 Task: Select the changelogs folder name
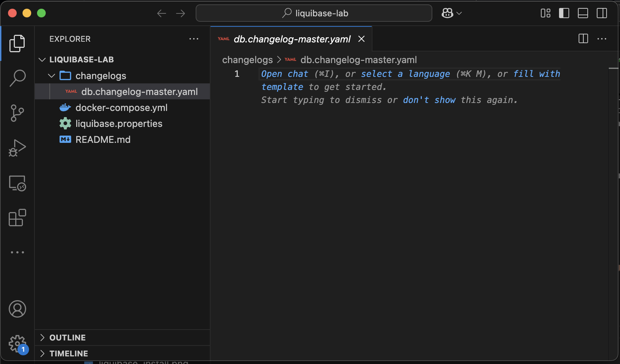[101, 76]
